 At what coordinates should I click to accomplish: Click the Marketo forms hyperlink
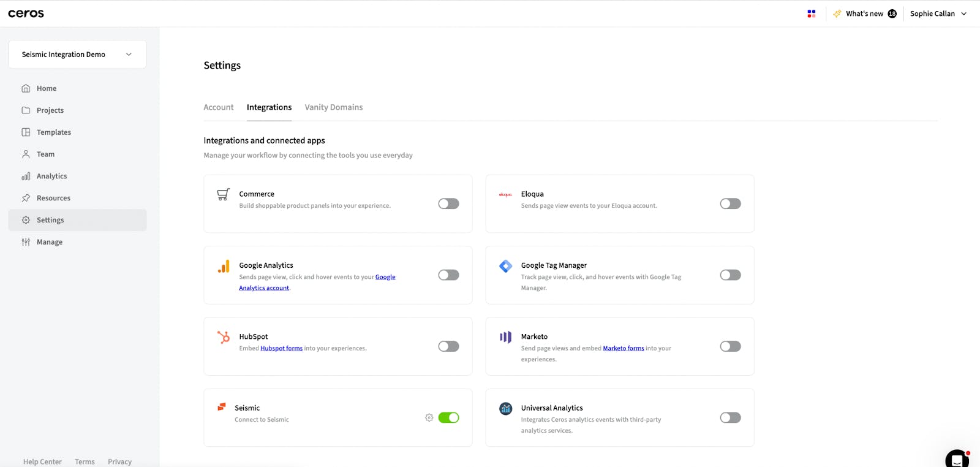[623, 348]
